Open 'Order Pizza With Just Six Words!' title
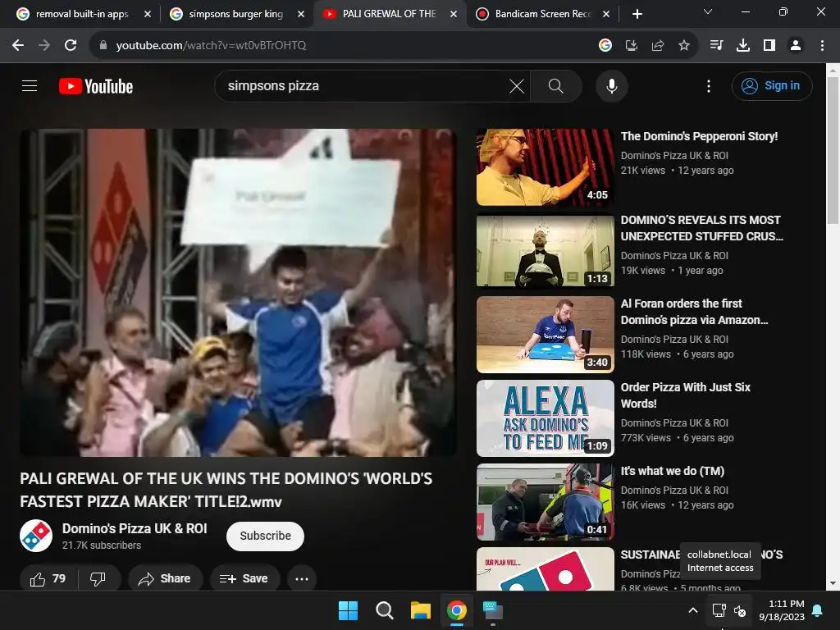Viewport: 840px width, 630px height. coord(686,395)
